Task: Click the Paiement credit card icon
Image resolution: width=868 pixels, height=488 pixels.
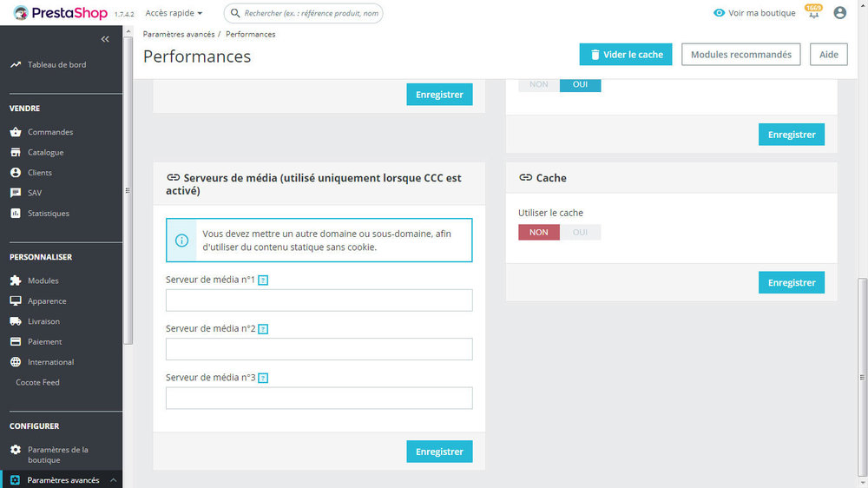Action: 16,342
